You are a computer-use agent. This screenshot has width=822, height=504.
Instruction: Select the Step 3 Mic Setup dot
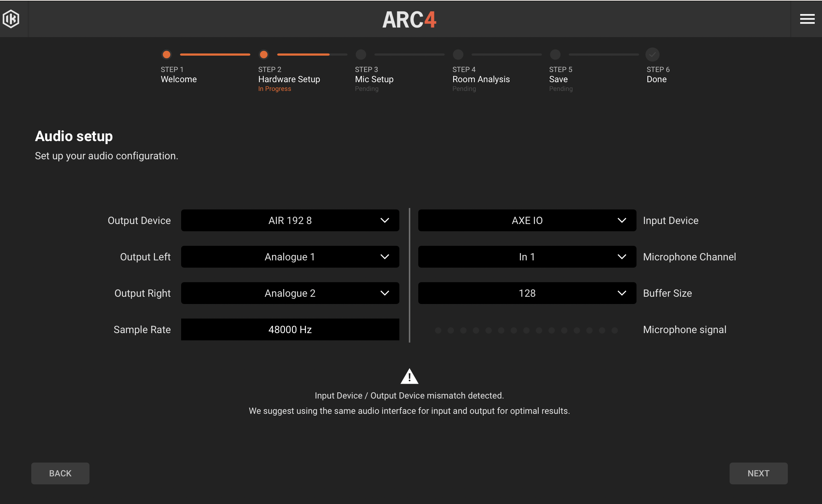(361, 55)
